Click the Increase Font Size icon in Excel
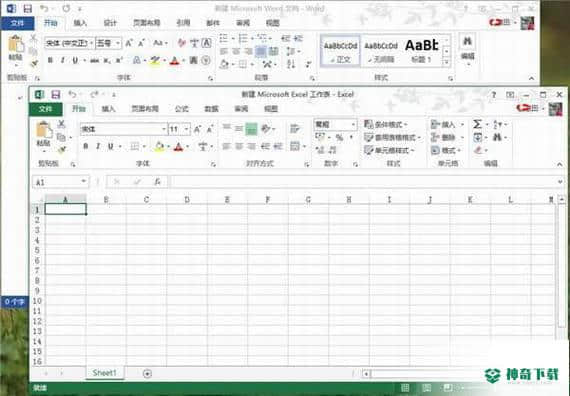 pos(197,129)
